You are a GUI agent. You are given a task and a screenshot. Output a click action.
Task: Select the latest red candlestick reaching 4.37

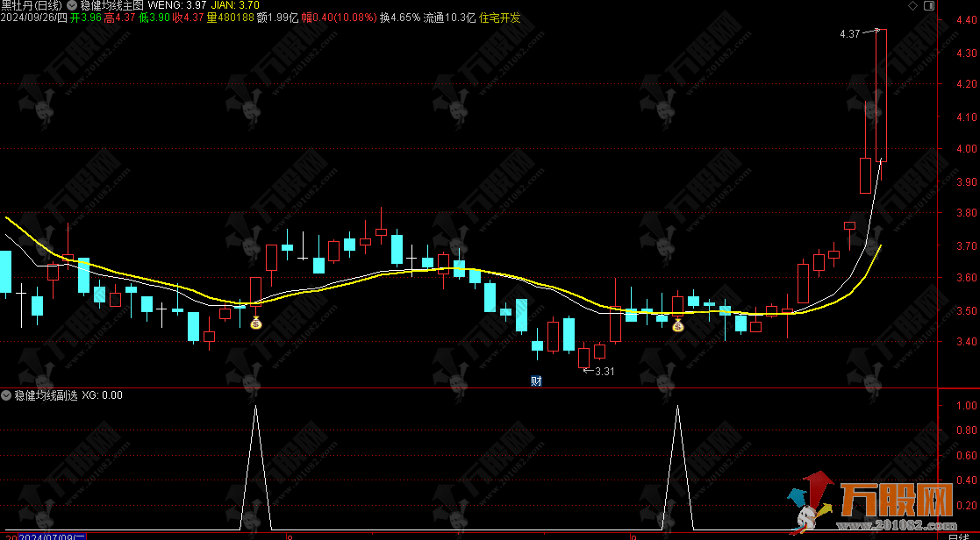881,95
